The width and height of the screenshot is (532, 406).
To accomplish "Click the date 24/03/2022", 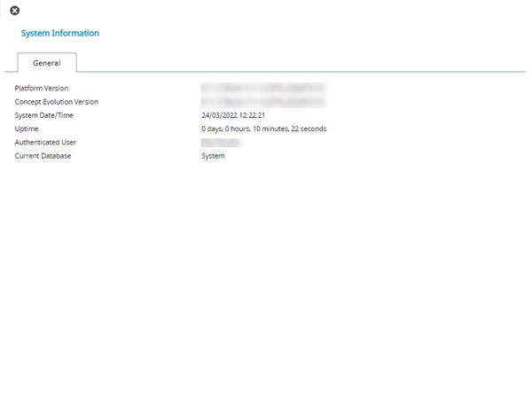I will point(221,115).
